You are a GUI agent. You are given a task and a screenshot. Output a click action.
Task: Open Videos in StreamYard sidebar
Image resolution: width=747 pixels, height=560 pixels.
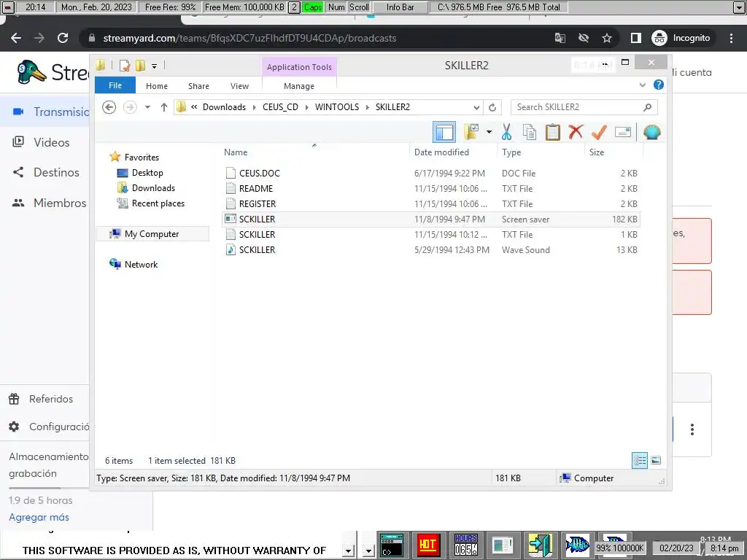(51, 142)
